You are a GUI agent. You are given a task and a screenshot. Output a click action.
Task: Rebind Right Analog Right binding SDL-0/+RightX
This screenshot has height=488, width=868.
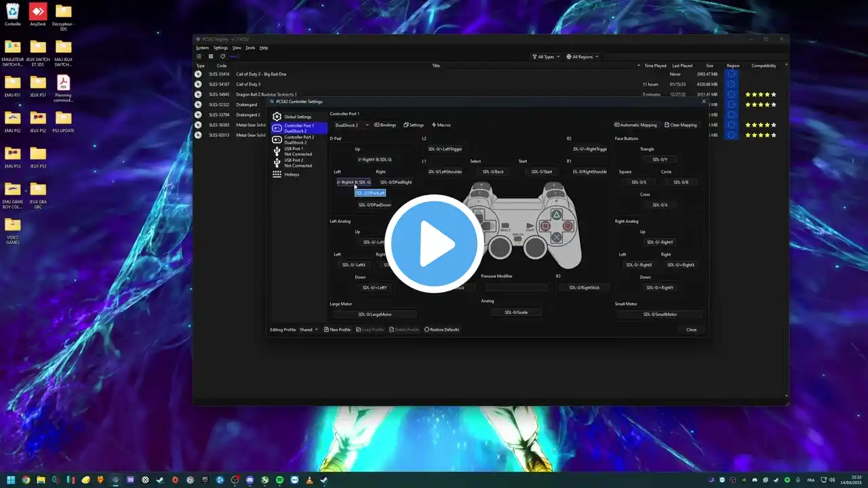[x=681, y=265]
